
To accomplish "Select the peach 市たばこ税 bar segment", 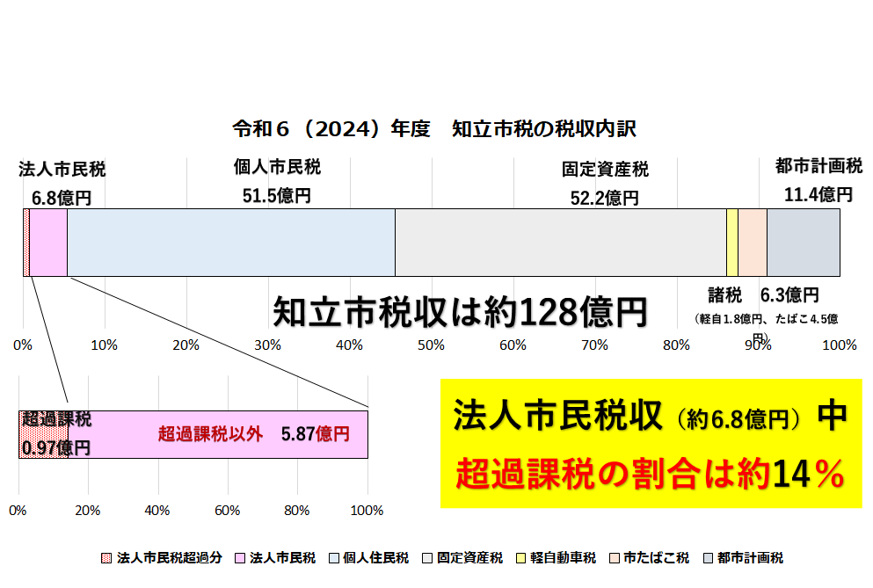I will [x=752, y=243].
